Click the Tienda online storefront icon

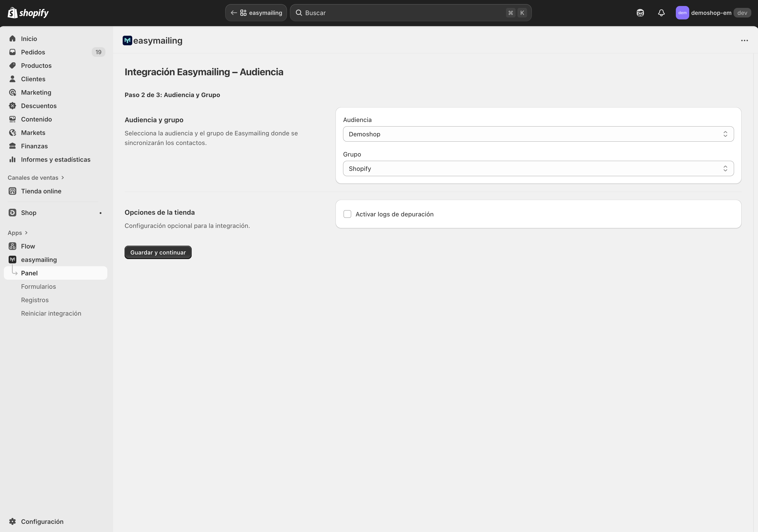pos(12,191)
